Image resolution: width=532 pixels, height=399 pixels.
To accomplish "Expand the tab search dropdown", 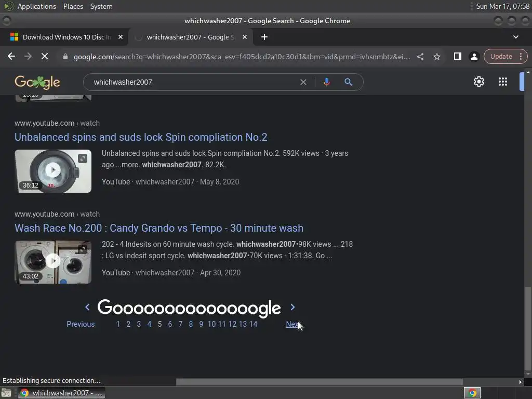I will coord(516,37).
